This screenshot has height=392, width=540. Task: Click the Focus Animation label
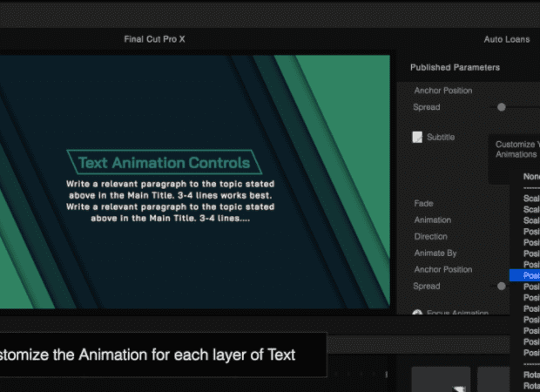click(x=457, y=312)
